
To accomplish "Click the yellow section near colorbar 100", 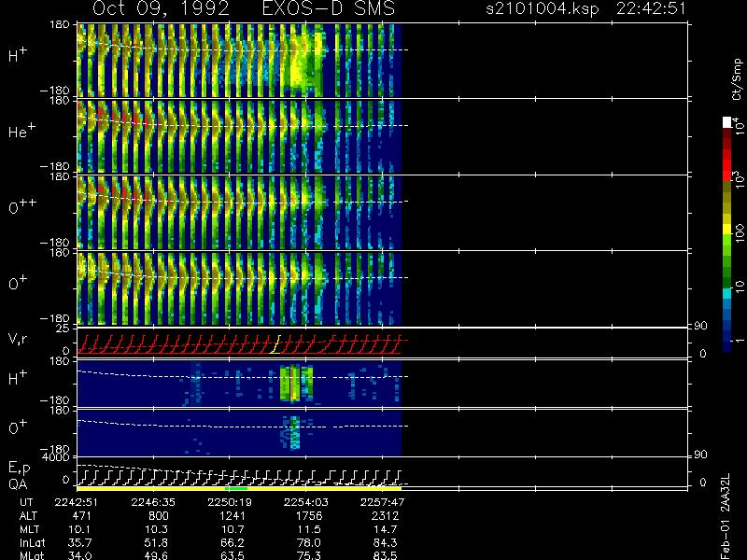I will coord(727,231).
